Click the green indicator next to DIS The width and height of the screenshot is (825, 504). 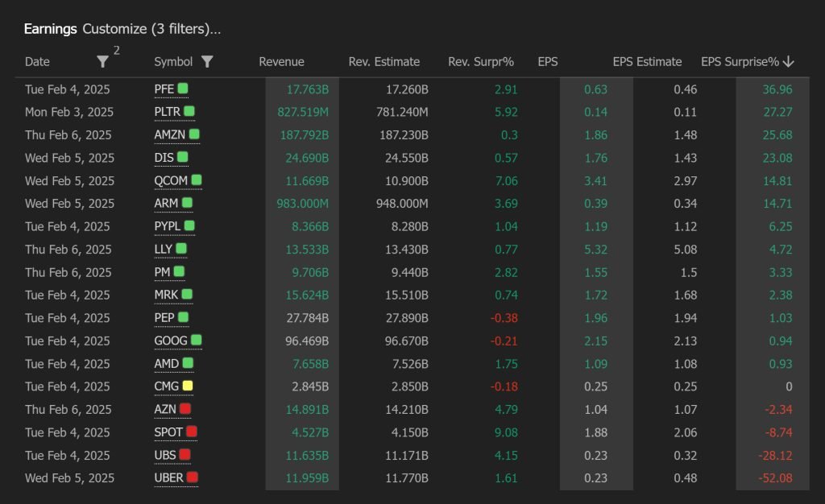(x=183, y=157)
